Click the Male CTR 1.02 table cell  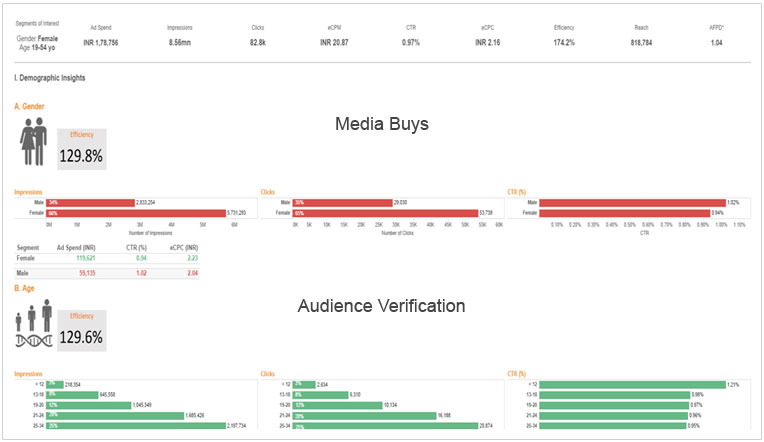(141, 273)
